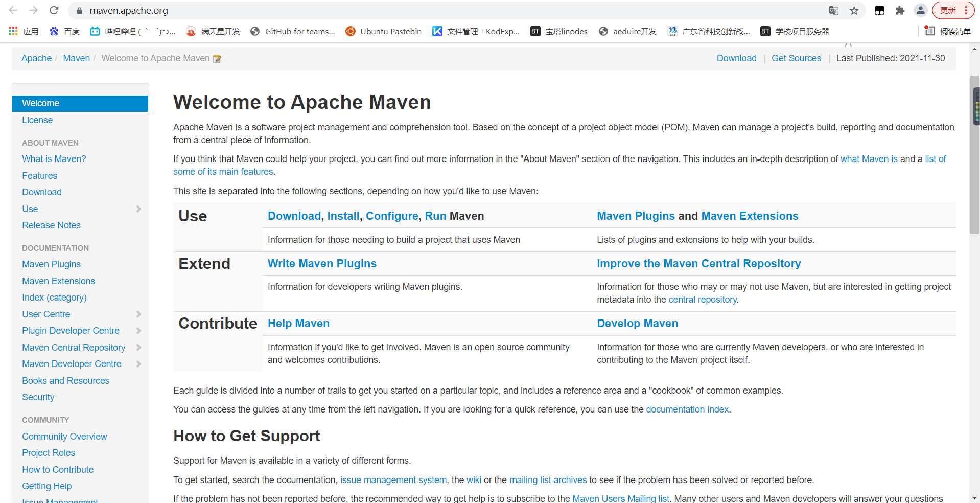Image resolution: width=980 pixels, height=503 pixels.
Task: Click Maven Extensions heading link
Action: (x=750, y=216)
